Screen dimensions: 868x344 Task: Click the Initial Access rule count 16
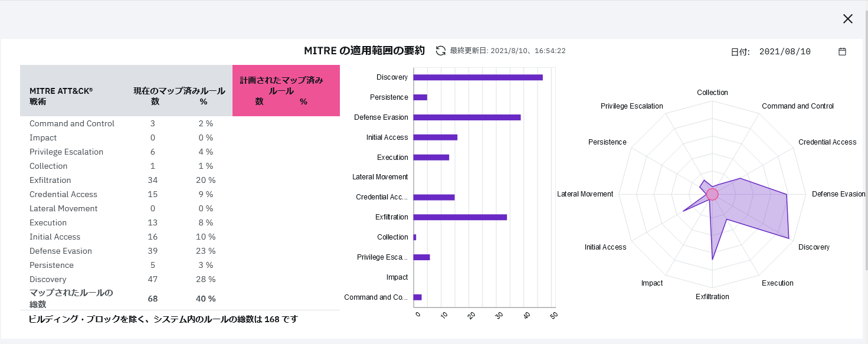(153, 237)
